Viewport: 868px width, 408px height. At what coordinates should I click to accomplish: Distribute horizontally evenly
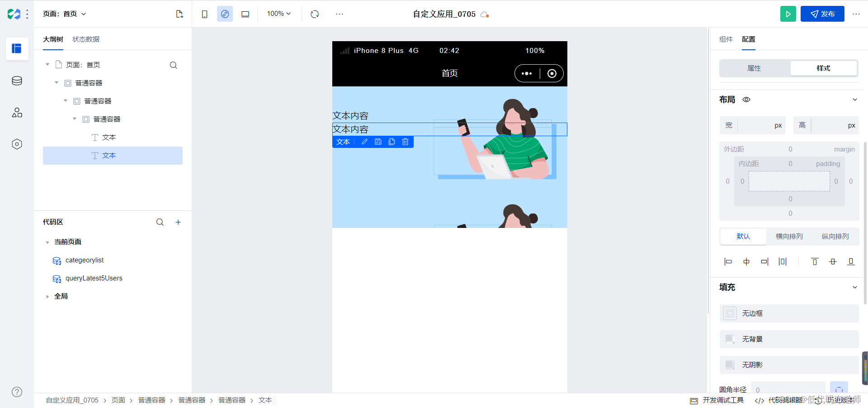coord(783,261)
